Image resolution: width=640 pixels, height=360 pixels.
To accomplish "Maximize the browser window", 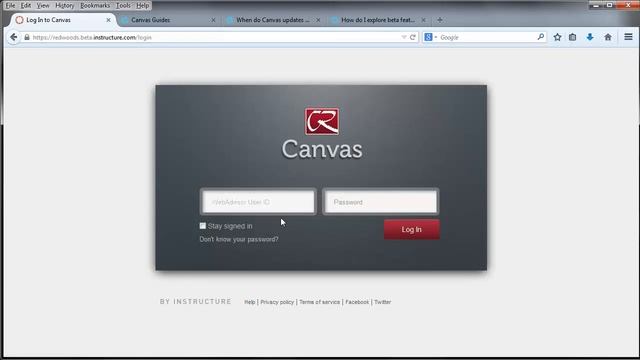I will click(609, 5).
